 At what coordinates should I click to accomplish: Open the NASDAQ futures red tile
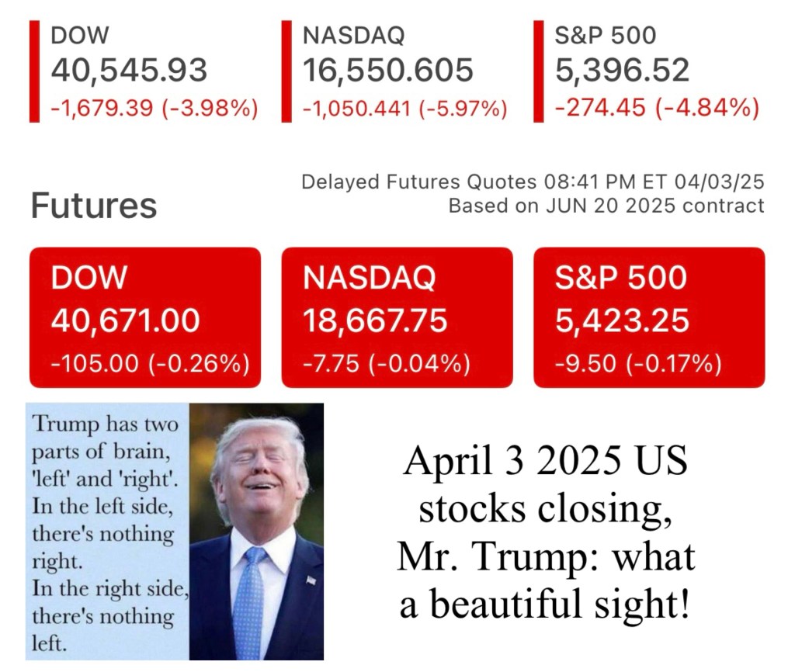(x=397, y=317)
